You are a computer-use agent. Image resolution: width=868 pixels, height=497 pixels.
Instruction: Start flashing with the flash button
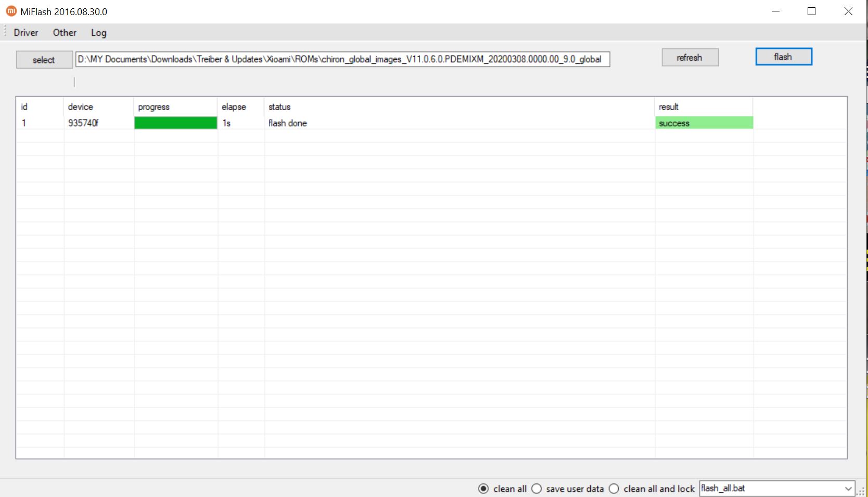783,57
